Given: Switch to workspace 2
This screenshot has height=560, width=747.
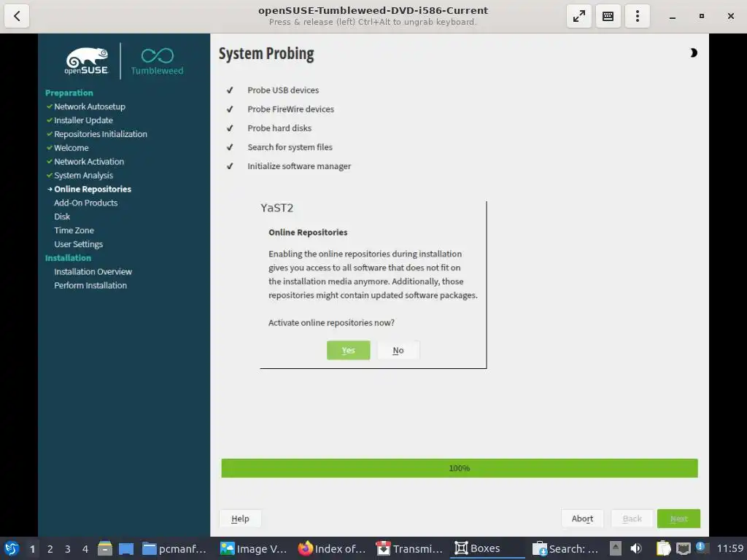Looking at the screenshot, I should coord(50,549).
